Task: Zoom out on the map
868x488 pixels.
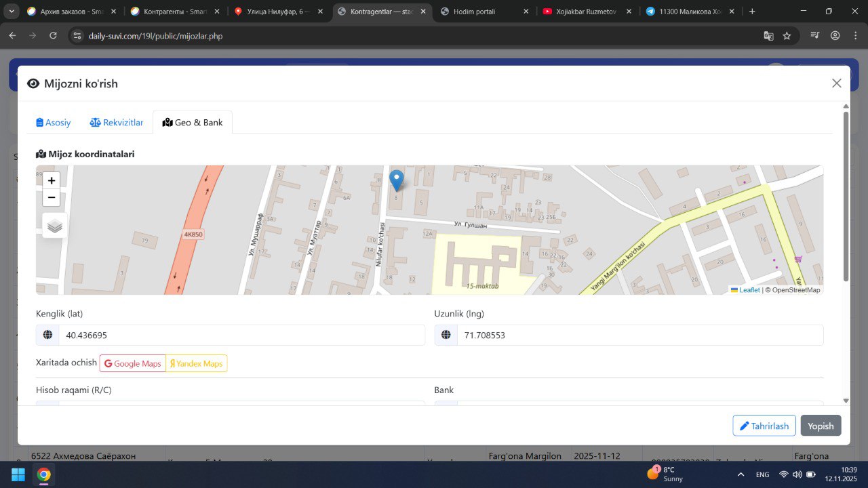Action: pyautogui.click(x=52, y=198)
